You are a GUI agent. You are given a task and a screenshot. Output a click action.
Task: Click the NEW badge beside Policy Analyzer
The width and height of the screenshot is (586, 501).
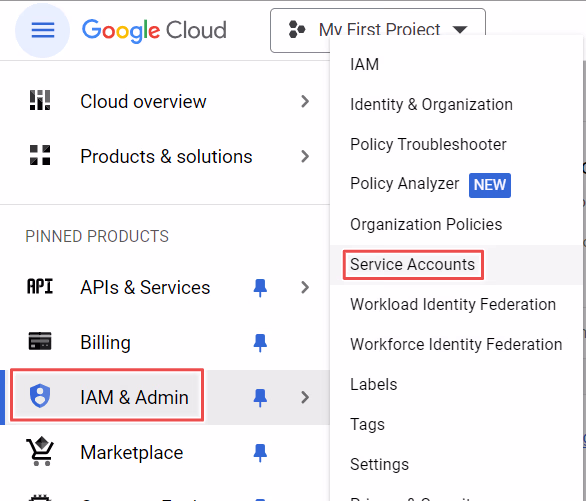click(x=490, y=185)
